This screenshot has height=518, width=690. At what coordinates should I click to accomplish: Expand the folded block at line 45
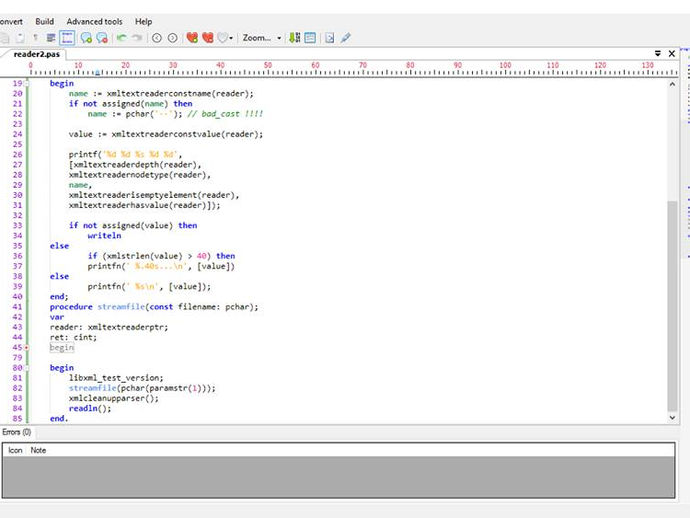27,348
